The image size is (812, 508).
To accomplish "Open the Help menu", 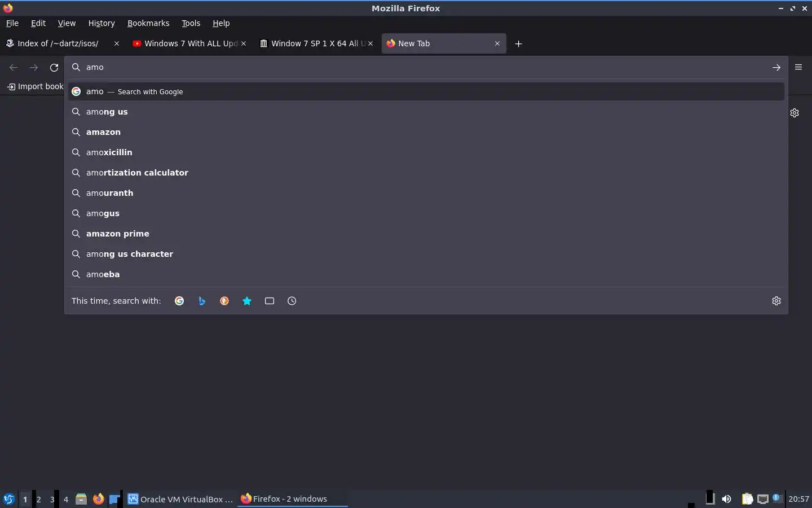I will 221,23.
